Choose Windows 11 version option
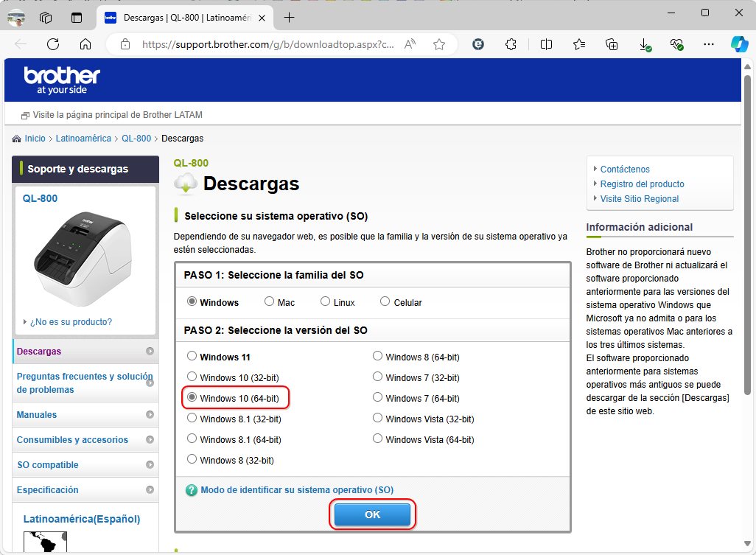The height and width of the screenshot is (555, 756). tap(192, 356)
